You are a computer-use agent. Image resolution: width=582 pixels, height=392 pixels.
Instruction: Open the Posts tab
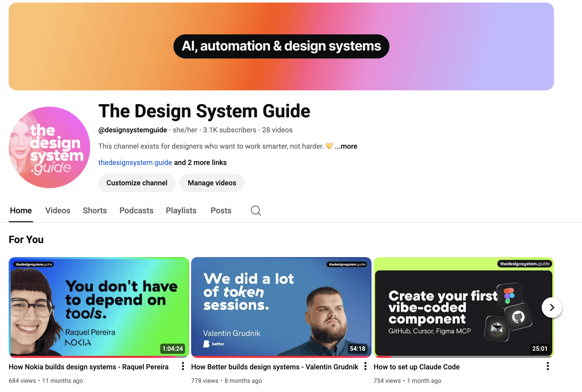[221, 211]
